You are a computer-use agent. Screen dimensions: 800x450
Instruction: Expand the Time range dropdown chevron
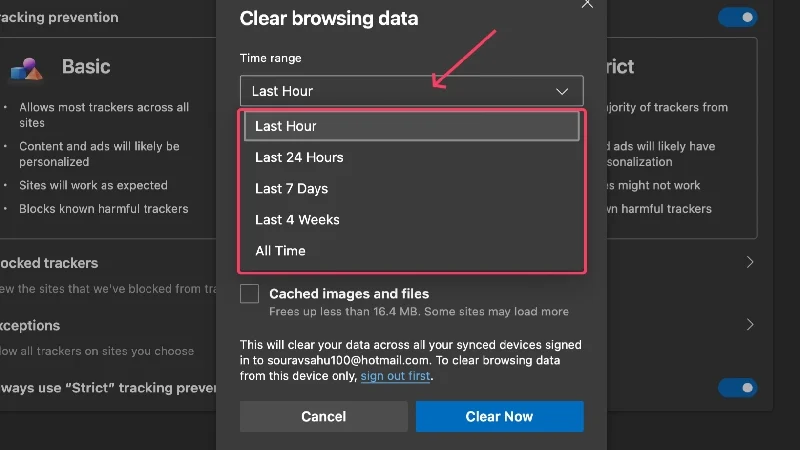[562, 91]
